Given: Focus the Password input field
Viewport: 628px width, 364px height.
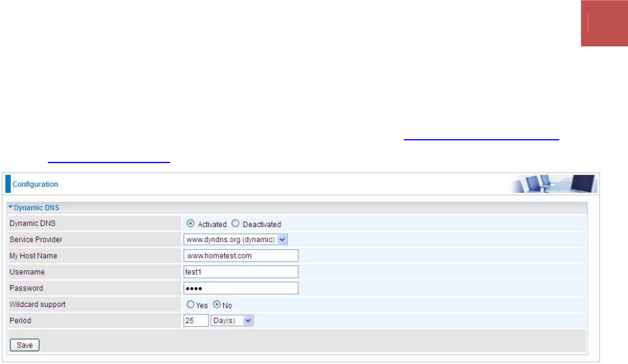Looking at the screenshot, I should point(241,288).
